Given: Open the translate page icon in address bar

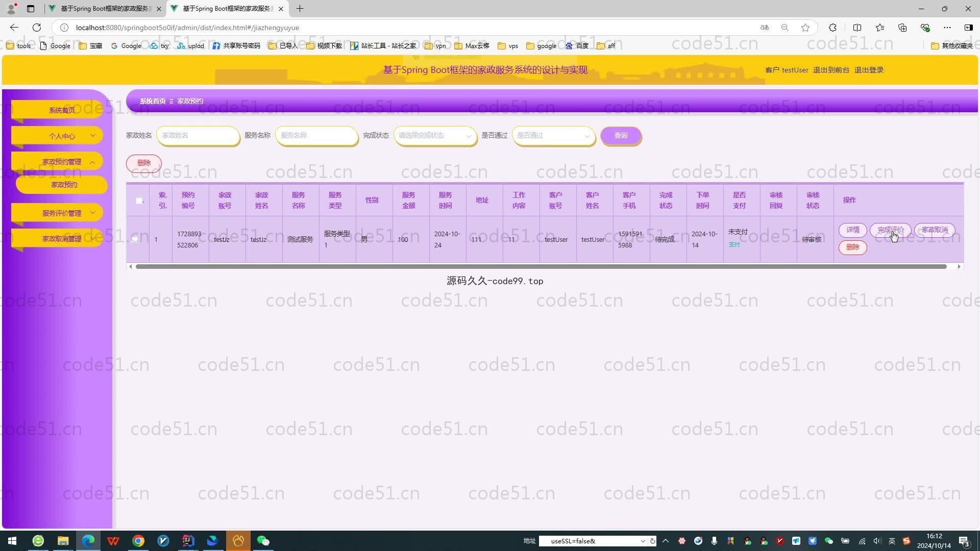Looking at the screenshot, I should 765,28.
